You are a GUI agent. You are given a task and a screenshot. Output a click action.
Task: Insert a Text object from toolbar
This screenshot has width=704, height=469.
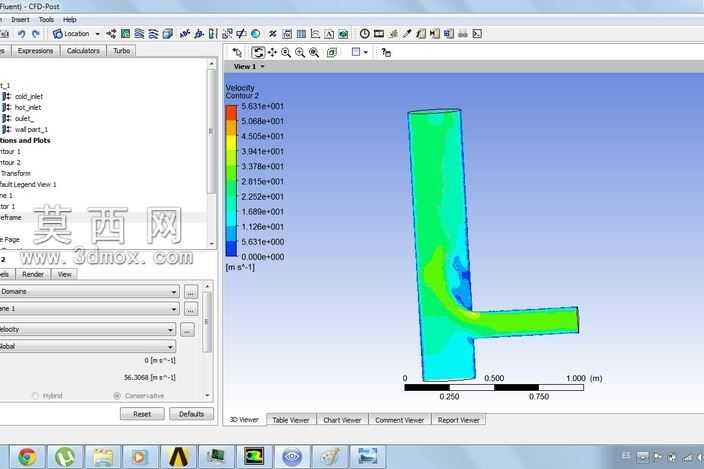(x=185, y=34)
